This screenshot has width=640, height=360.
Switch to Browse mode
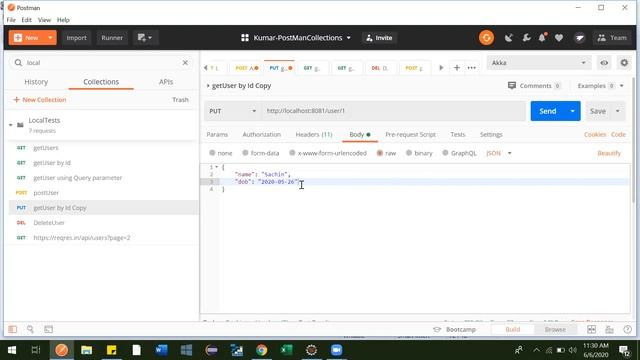(x=555, y=329)
